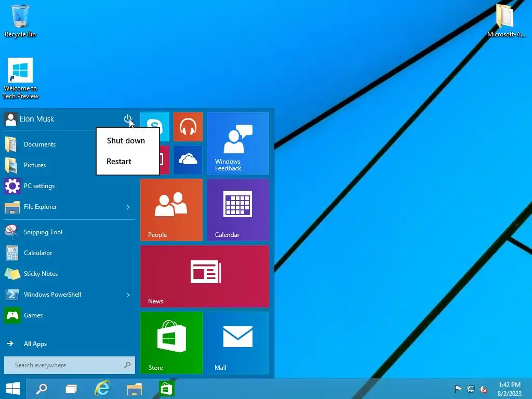Click the magnifier in Start search box
Viewport: 532px width, 399px height.
[x=127, y=365]
